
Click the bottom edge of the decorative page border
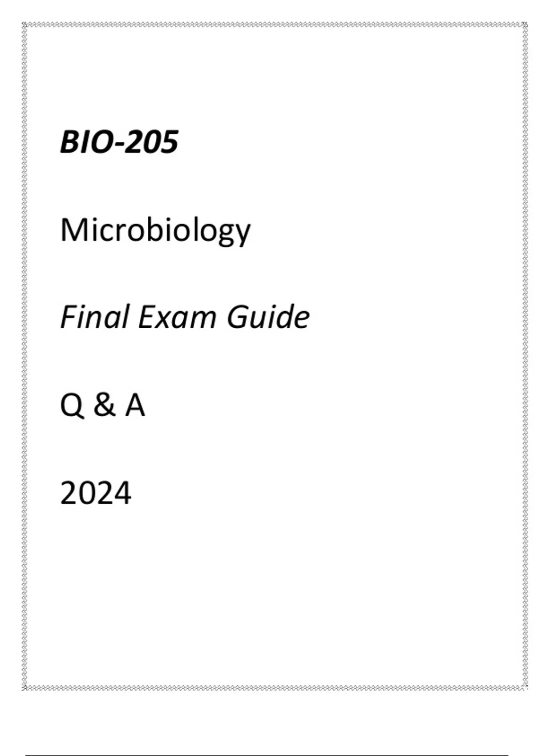point(274,688)
